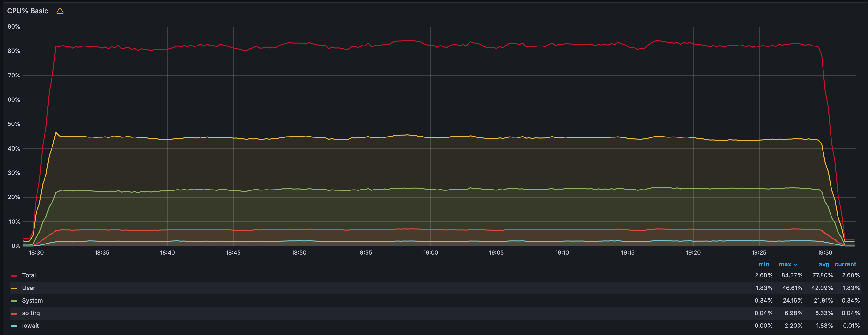The height and width of the screenshot is (335, 868).
Task: Click the cyan Iowait color swatch
Action: point(14,326)
